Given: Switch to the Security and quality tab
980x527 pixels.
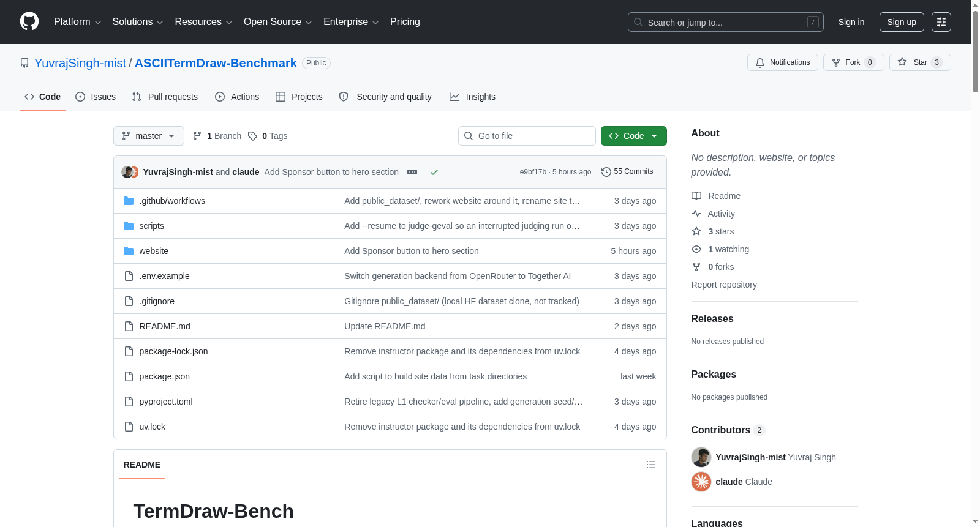Looking at the screenshot, I should tap(385, 97).
